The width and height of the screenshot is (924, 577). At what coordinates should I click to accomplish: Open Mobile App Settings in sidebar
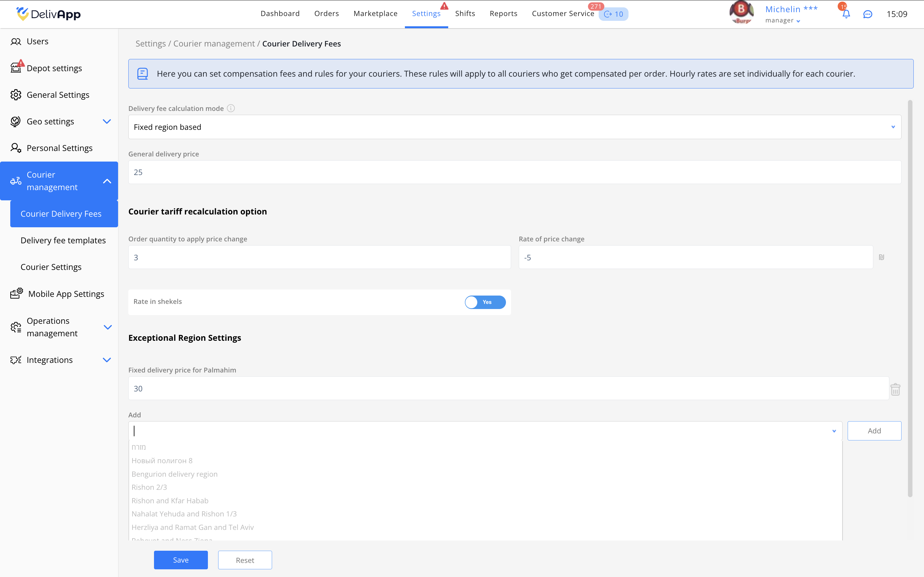(66, 294)
